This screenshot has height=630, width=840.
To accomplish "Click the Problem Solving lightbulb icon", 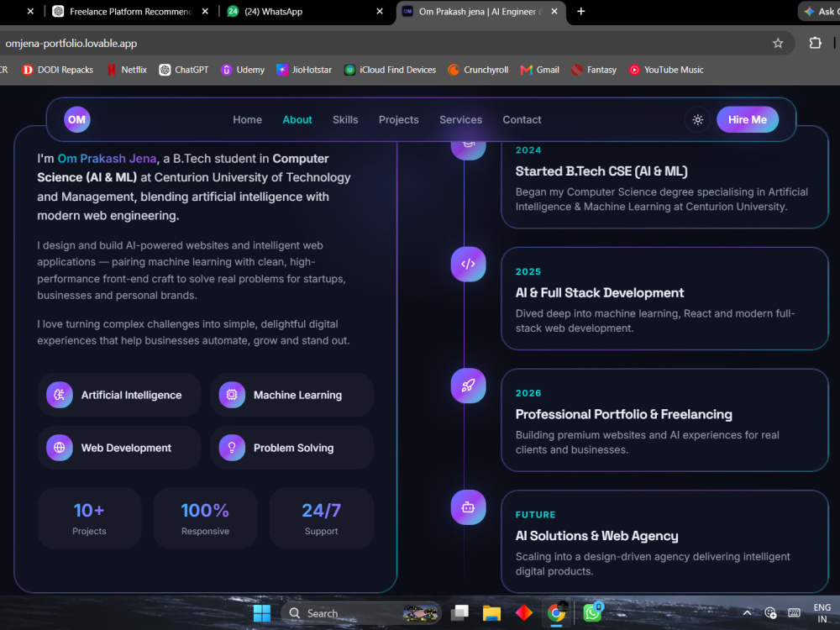I will click(232, 448).
